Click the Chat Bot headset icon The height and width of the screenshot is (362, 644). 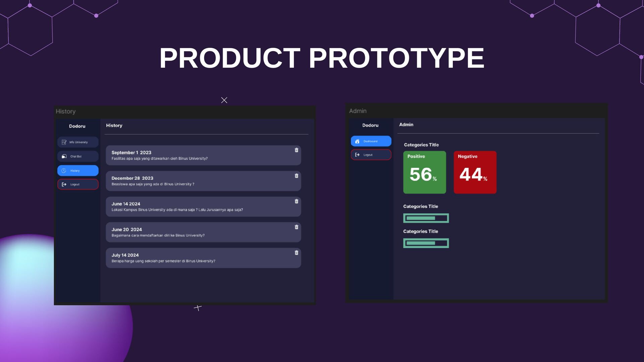pos(64,157)
